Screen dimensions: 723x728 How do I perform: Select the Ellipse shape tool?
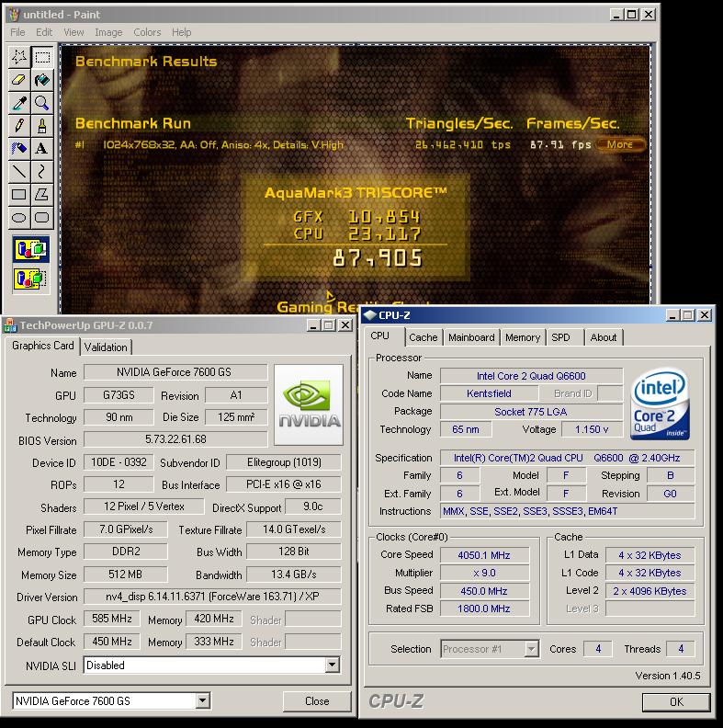[19, 217]
